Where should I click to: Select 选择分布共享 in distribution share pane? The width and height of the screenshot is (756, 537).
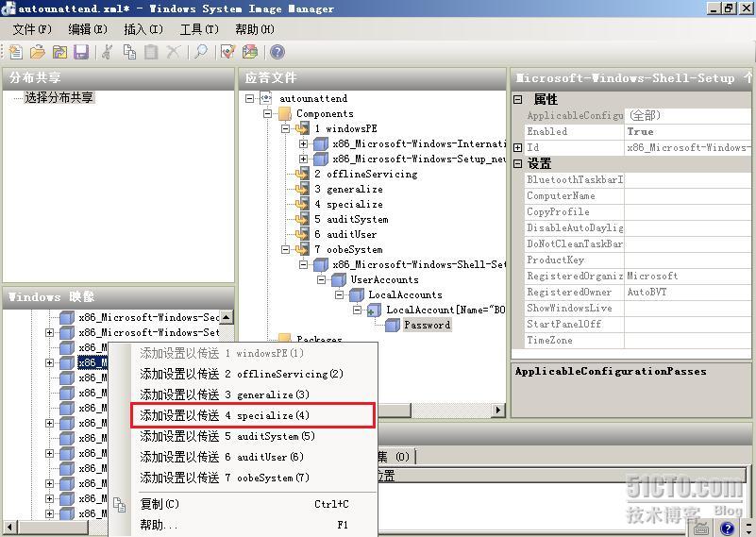59,97
